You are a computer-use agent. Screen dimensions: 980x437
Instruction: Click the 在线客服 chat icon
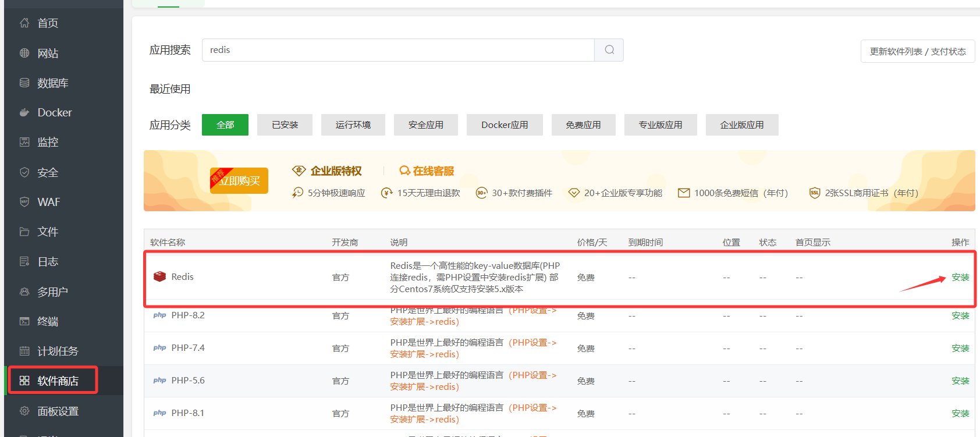click(x=404, y=170)
